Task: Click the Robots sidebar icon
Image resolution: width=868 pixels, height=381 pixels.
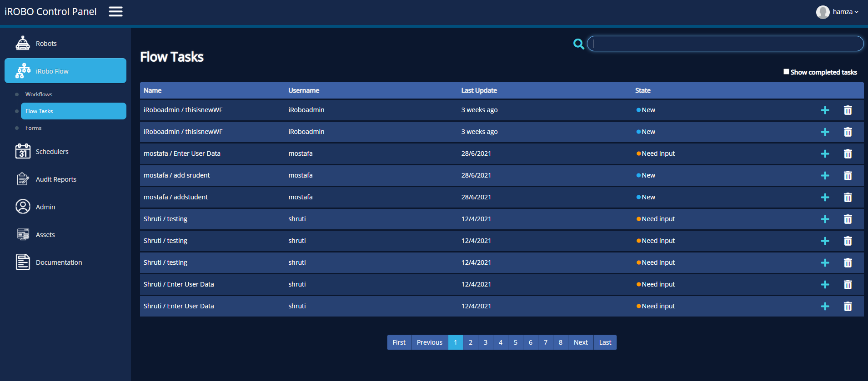Action: click(23, 43)
